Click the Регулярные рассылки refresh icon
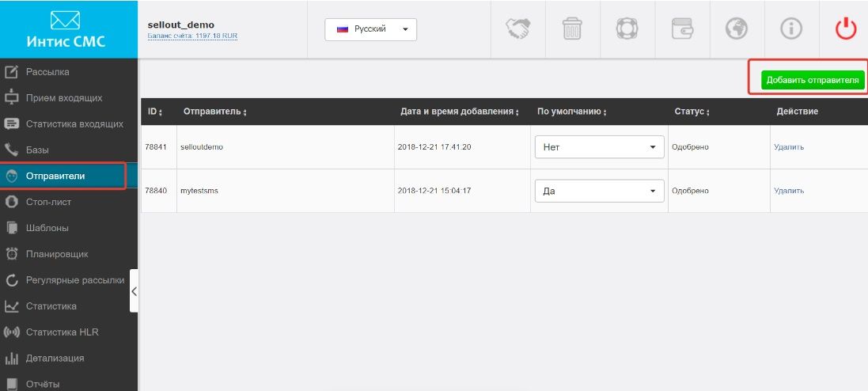Viewport: 868px width, 391px height. pos(12,280)
